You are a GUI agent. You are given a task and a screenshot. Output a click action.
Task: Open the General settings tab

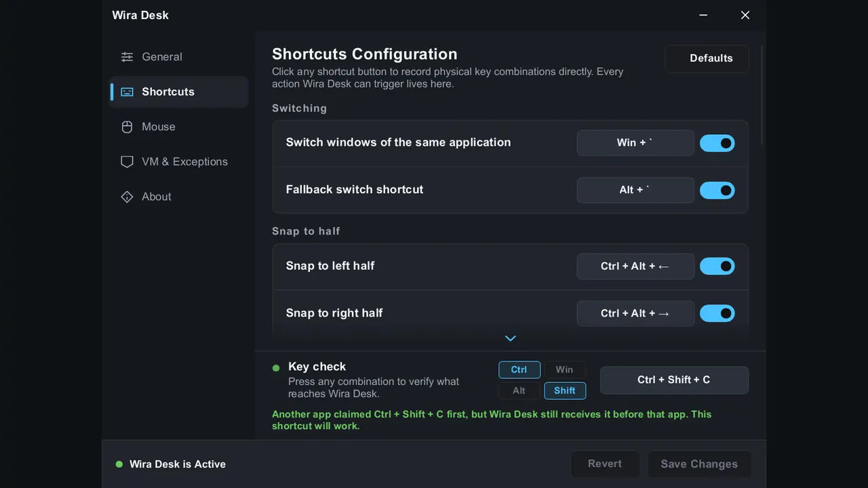click(x=179, y=57)
